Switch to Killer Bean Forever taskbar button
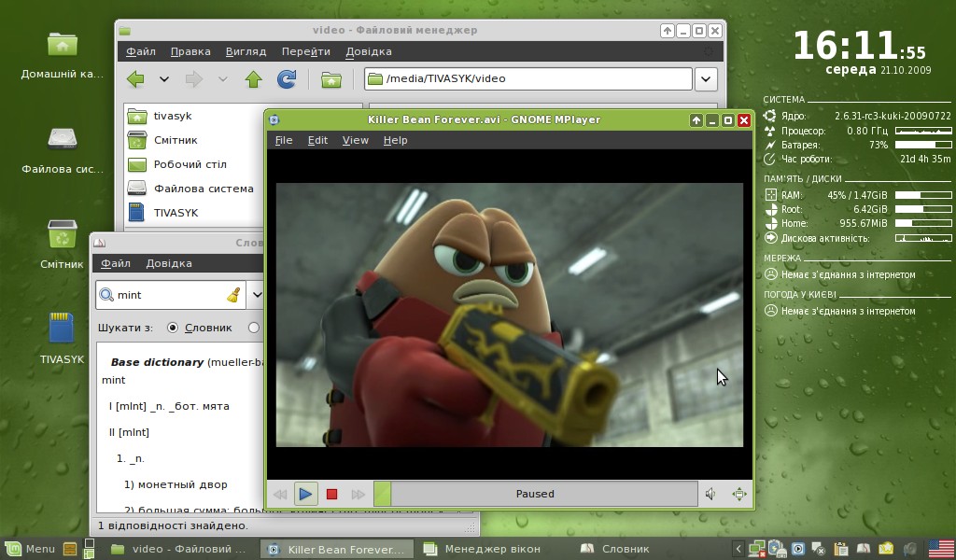 (x=336, y=549)
